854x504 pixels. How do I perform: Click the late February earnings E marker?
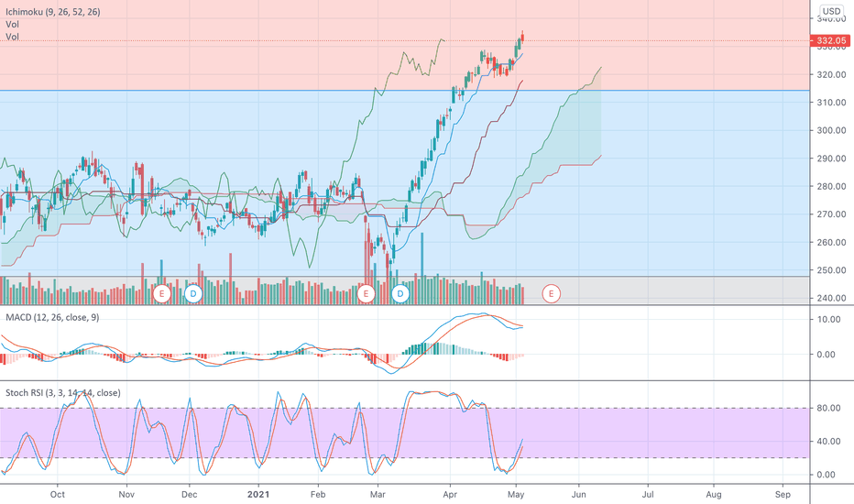click(x=366, y=294)
